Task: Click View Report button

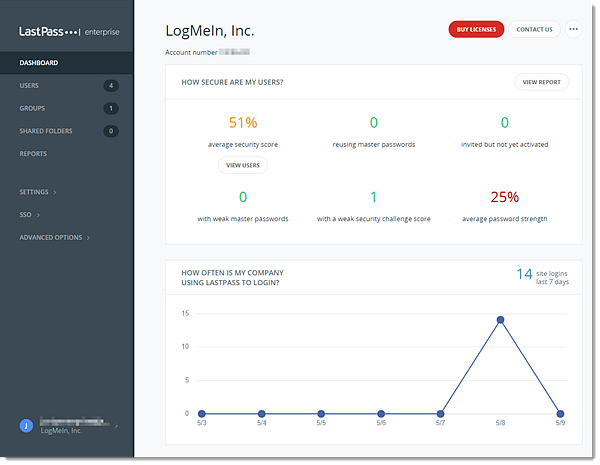Action: click(541, 82)
